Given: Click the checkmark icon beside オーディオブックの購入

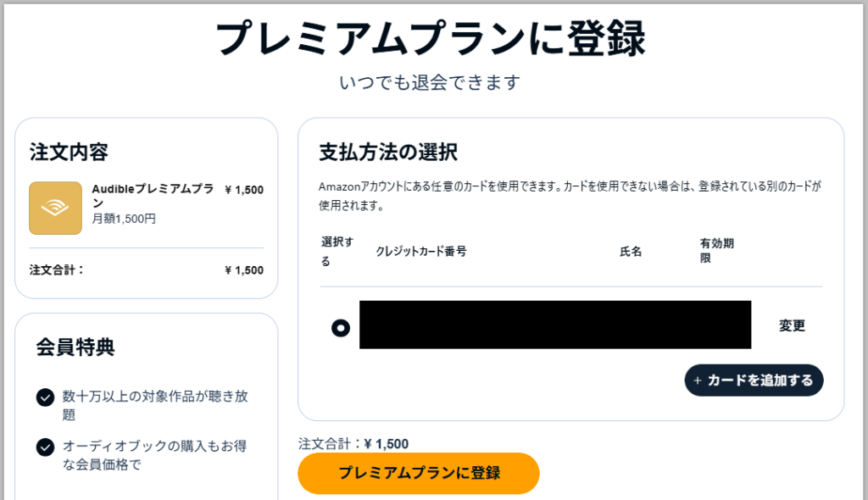Looking at the screenshot, I should (46, 447).
